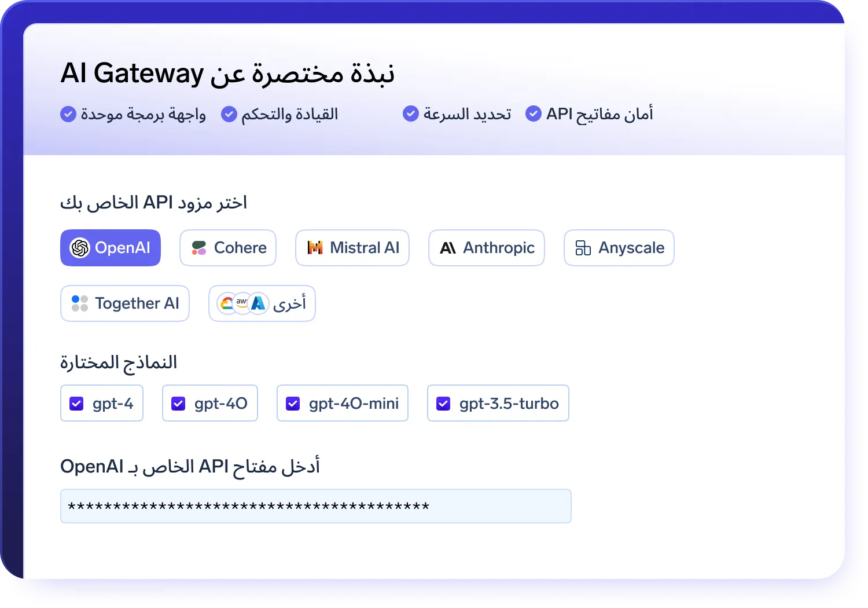Click the Together AI dots logo
Screen dimensions: 868x608
[80, 303]
